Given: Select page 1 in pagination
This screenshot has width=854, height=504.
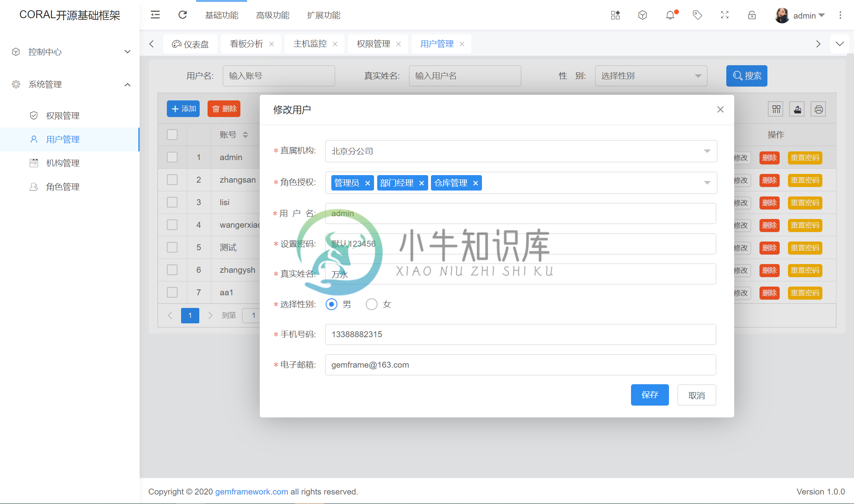Looking at the screenshot, I should coord(190,315).
